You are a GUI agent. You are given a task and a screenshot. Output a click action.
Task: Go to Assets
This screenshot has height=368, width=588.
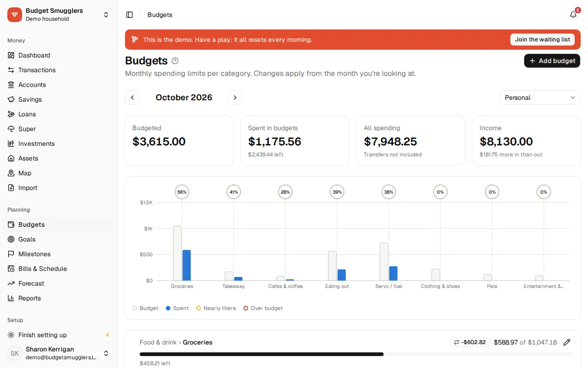(59, 158)
